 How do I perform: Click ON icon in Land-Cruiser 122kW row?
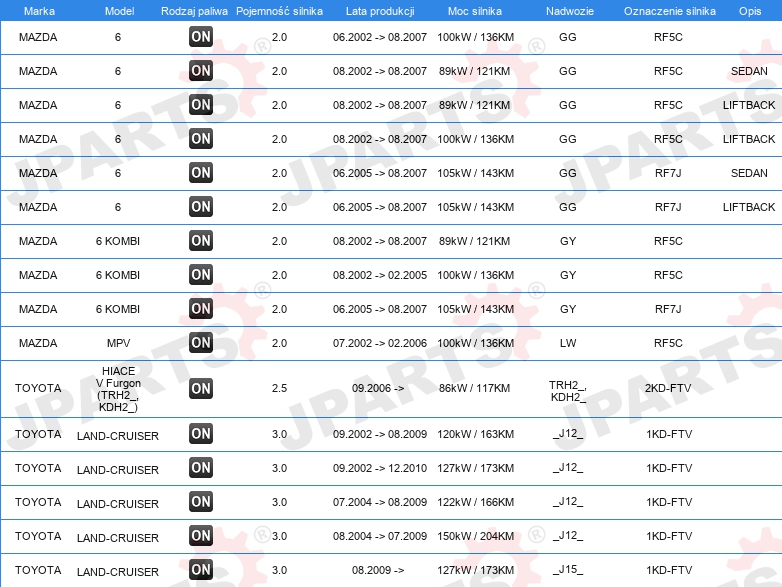coord(201,502)
